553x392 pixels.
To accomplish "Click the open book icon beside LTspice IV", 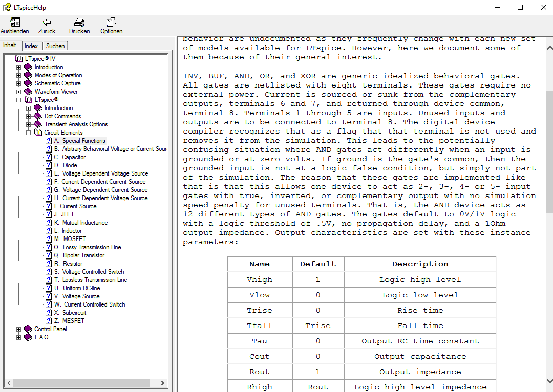I will (19, 59).
